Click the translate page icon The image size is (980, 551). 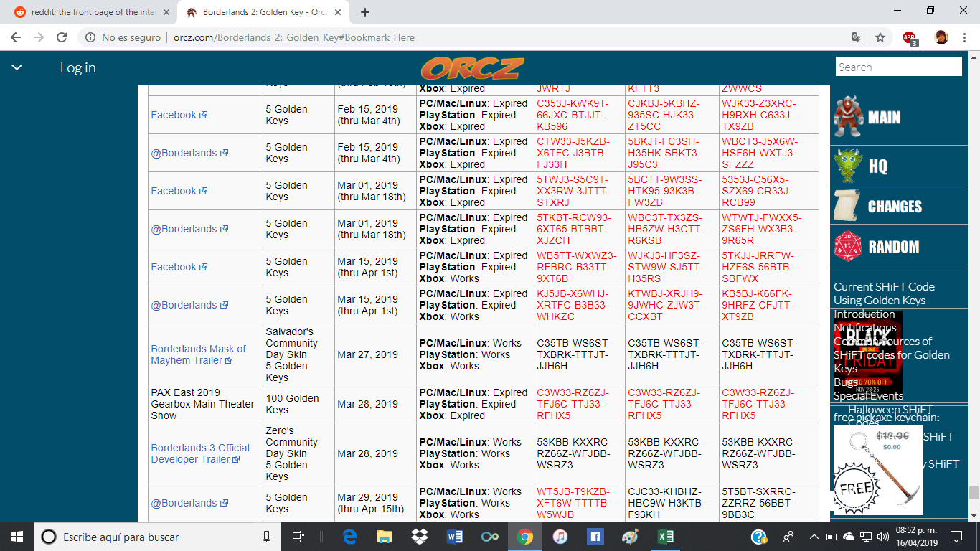(857, 37)
